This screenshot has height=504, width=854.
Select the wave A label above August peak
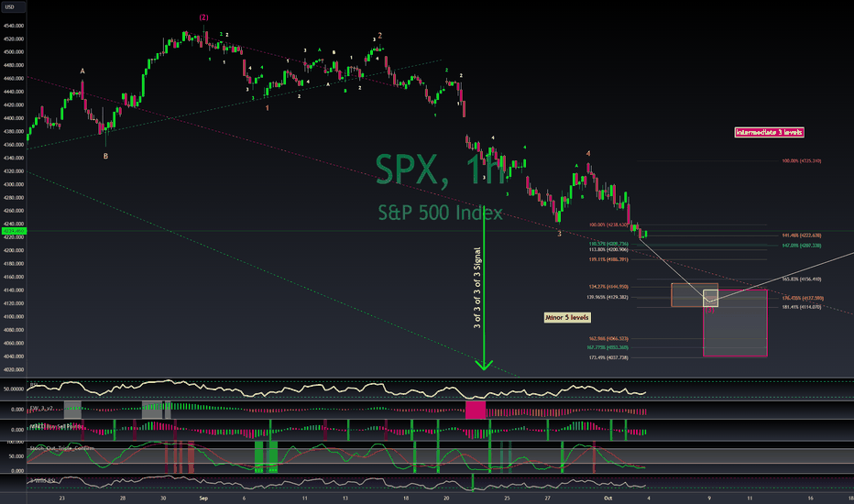(x=82, y=71)
